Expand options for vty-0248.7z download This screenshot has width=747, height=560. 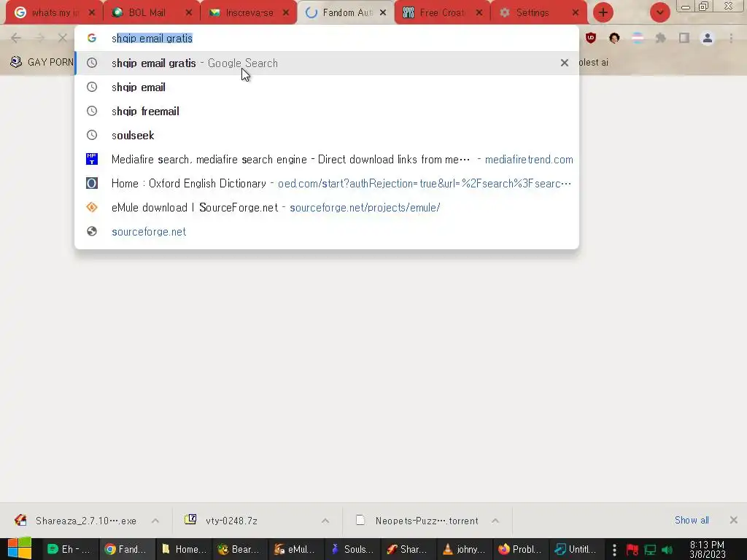click(x=325, y=521)
